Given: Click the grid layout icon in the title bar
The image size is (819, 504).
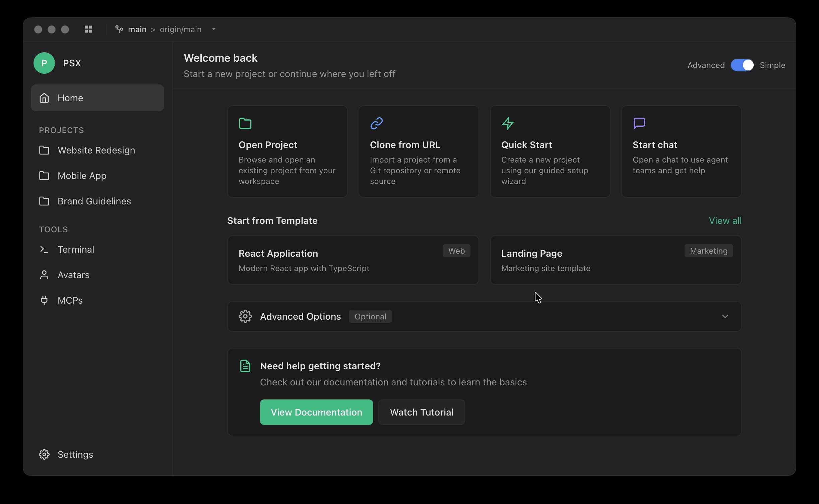Looking at the screenshot, I should click(x=88, y=29).
